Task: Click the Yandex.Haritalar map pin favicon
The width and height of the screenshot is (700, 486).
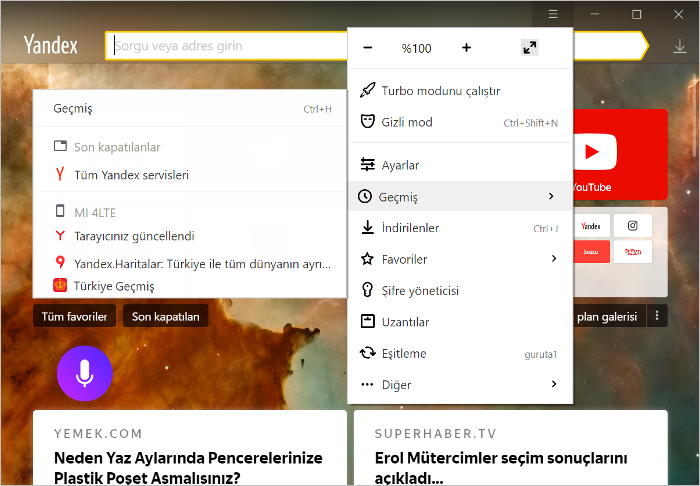Action: (60, 262)
